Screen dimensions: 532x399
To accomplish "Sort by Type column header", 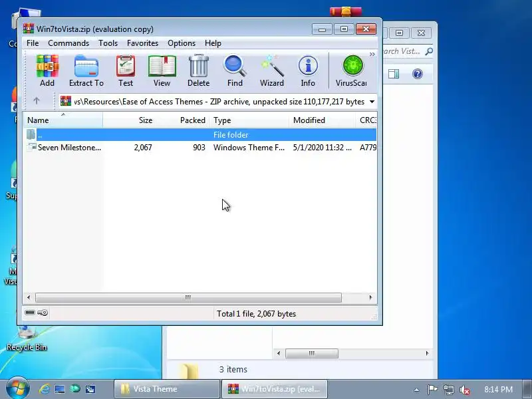I will [x=249, y=120].
